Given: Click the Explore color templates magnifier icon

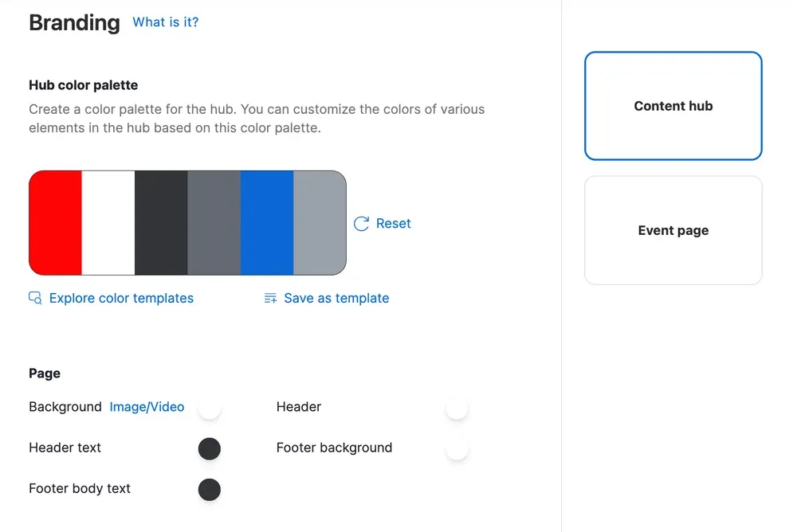Looking at the screenshot, I should point(35,297).
